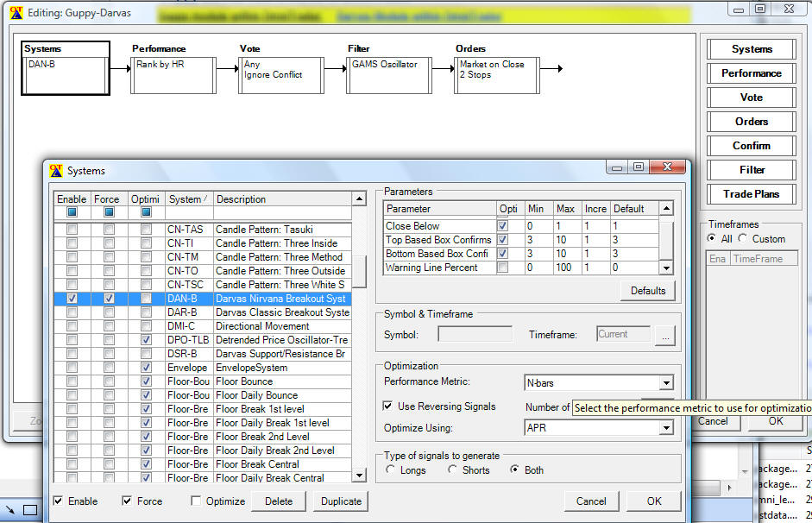
Task: Click the Performance button in right panel
Action: point(752,73)
